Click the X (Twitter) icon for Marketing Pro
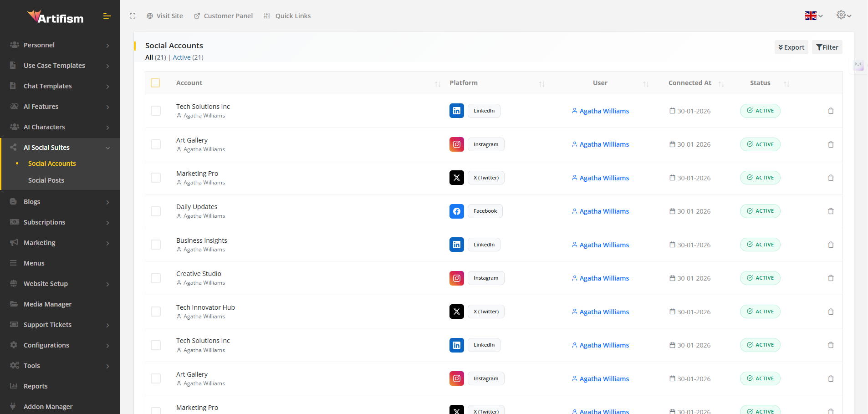This screenshot has width=868, height=414. [x=457, y=178]
